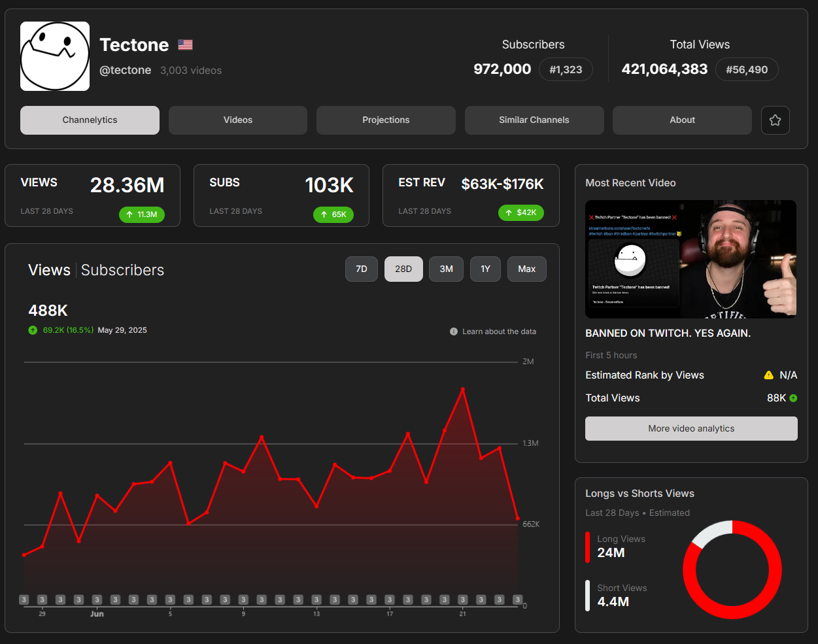Click the May 29, 2025 date label
The height and width of the screenshot is (644, 818).
point(122,330)
